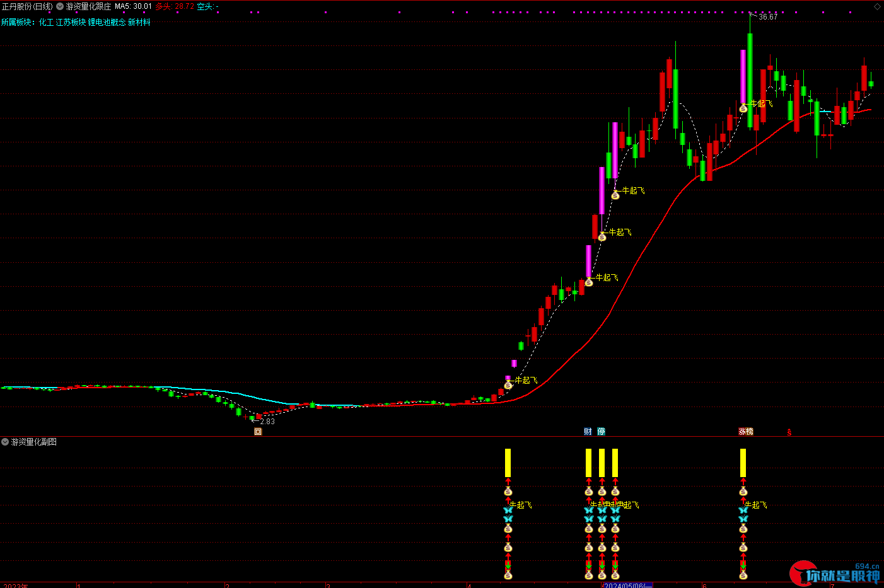
Task: Click the 所属板块 label
Action: (x=18, y=22)
